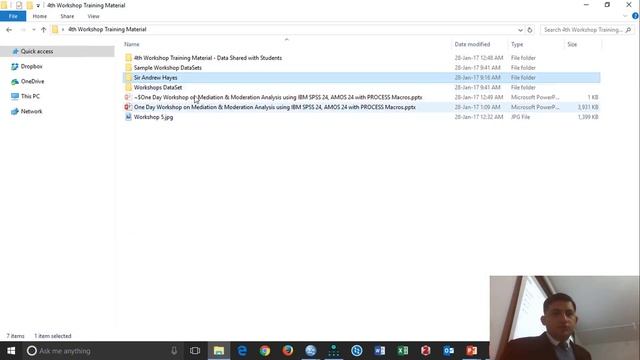640x360 pixels.
Task: Click the Sample Workshop DataSets folder icon
Action: coord(129,68)
